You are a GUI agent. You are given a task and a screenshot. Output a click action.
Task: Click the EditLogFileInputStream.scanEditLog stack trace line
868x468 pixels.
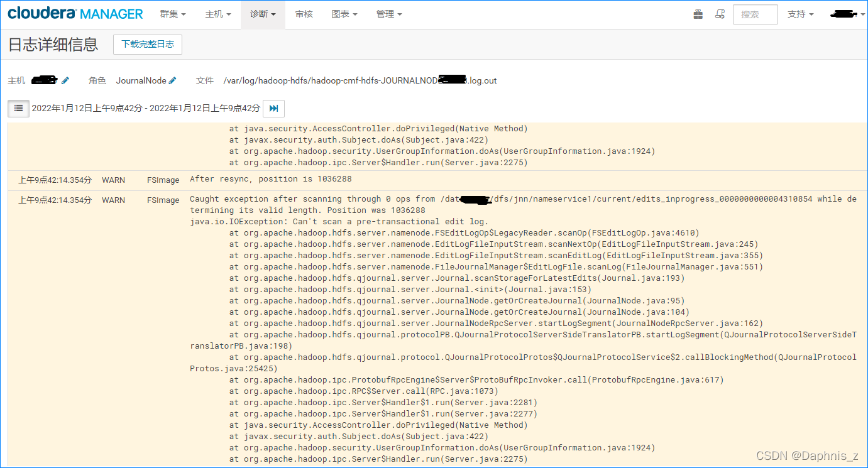496,256
